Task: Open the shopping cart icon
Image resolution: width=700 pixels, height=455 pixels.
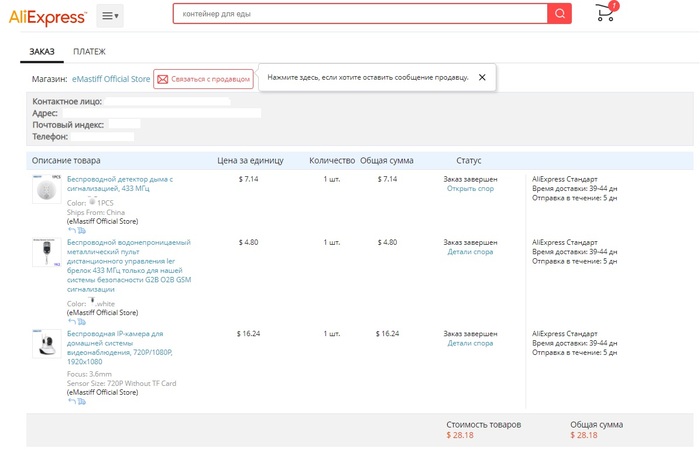Action: [605, 13]
